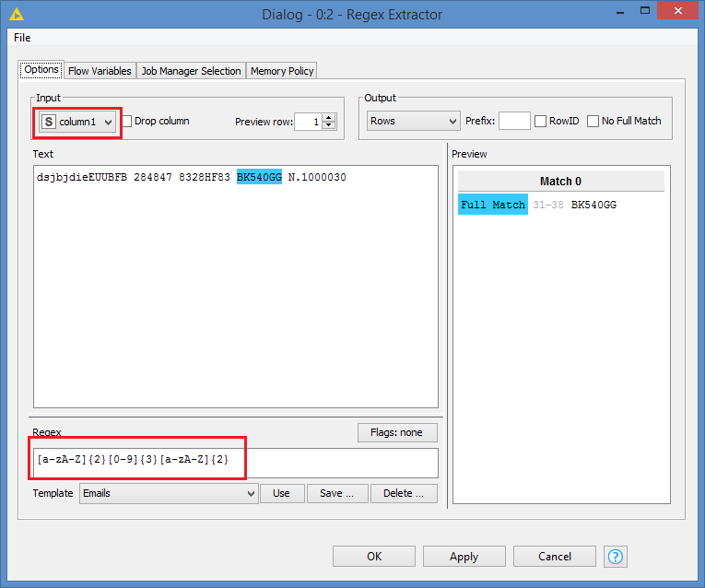
Task: Select the Job Manager Selection tab
Action: click(x=191, y=71)
